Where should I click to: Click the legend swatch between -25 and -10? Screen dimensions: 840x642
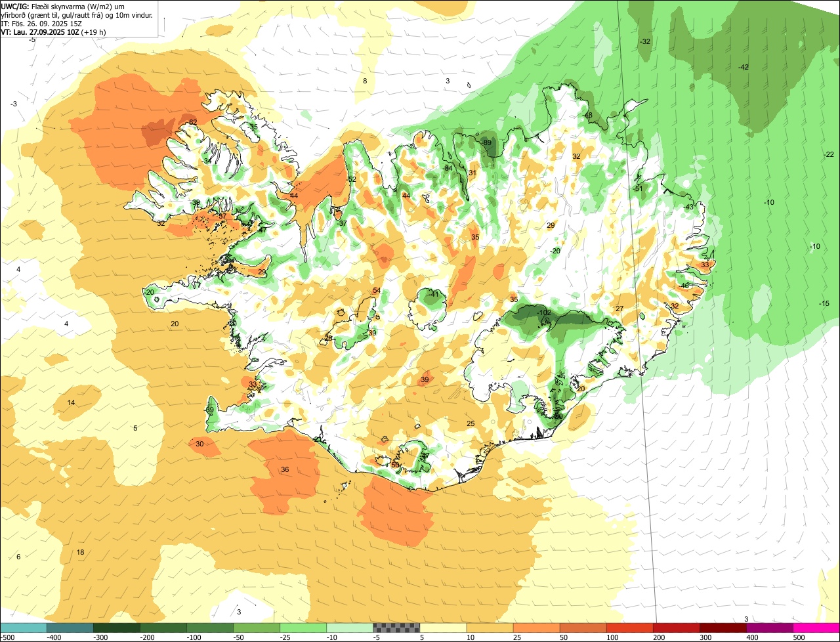tap(303, 628)
